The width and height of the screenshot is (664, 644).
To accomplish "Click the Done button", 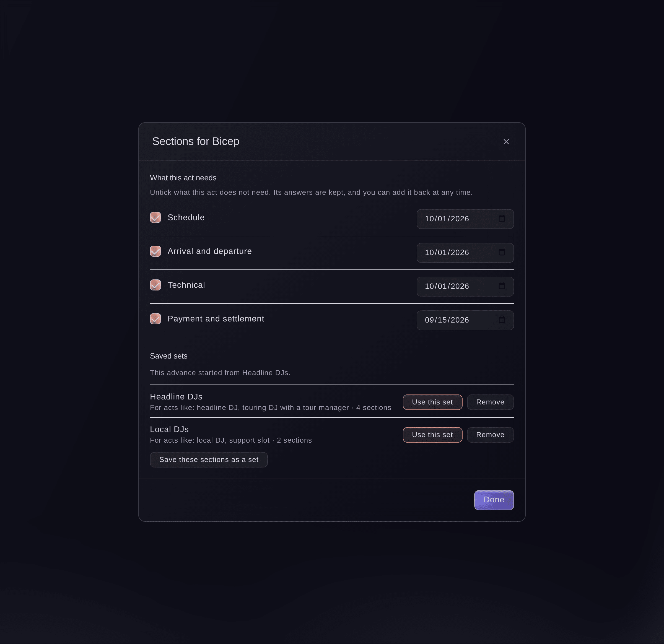I will 494,500.
